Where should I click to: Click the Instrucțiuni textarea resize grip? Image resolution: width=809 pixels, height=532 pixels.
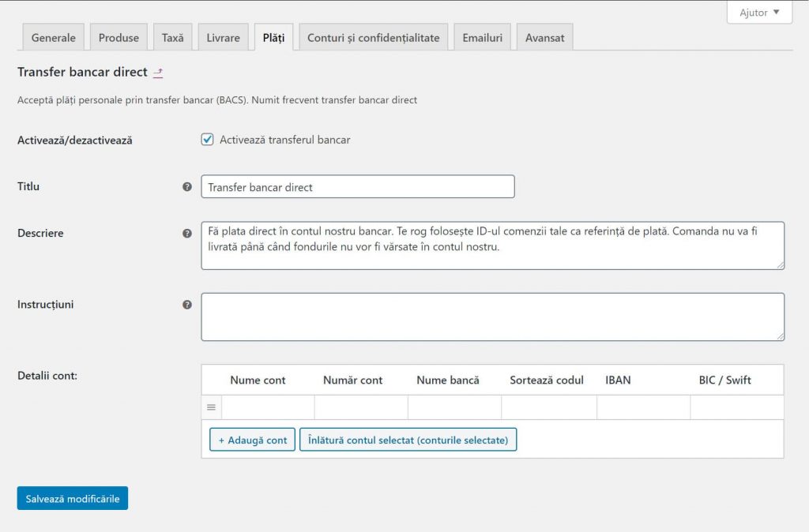point(780,336)
